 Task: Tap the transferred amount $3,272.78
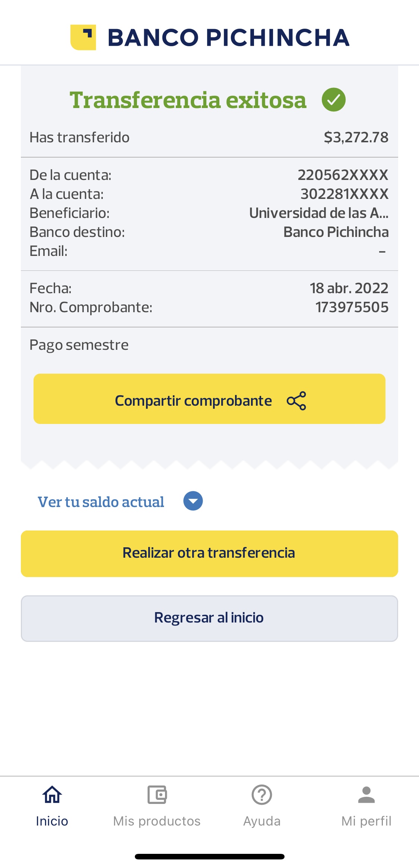tap(356, 137)
